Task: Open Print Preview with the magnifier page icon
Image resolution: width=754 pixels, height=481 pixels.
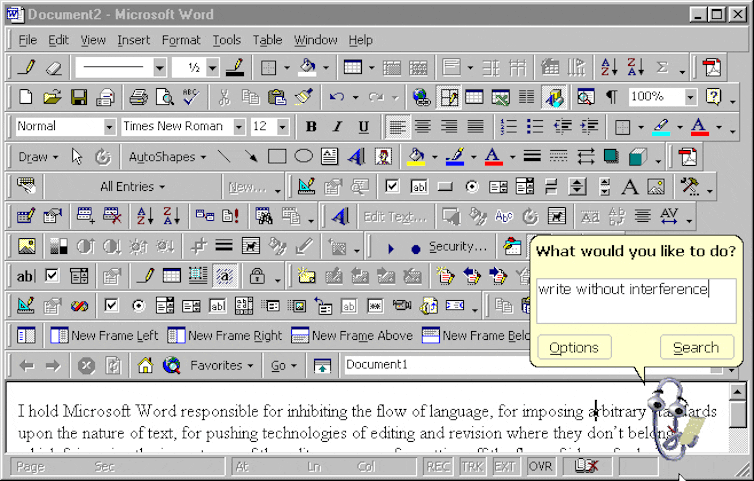Action: tap(165, 97)
